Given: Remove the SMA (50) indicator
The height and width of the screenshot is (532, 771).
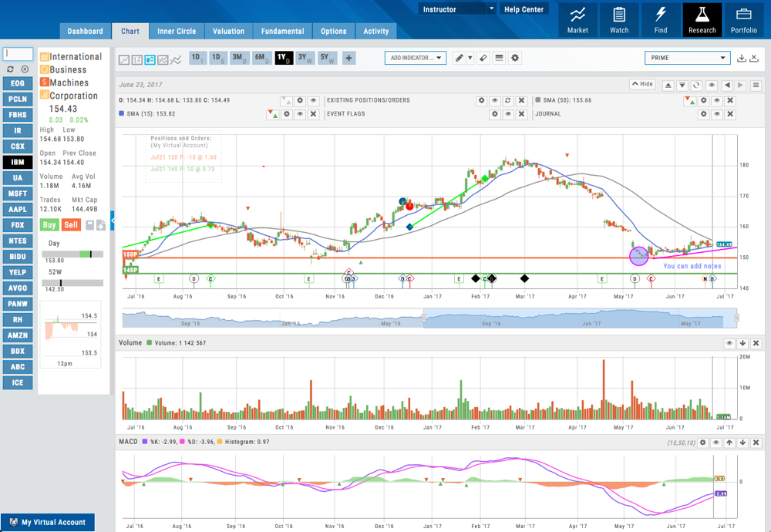Looking at the screenshot, I should click(x=730, y=100).
